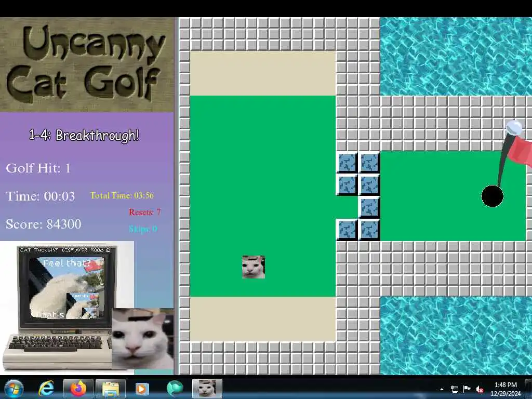Click the "Feel that?" thought text
Screen dimensions: 532x399
pos(67,263)
